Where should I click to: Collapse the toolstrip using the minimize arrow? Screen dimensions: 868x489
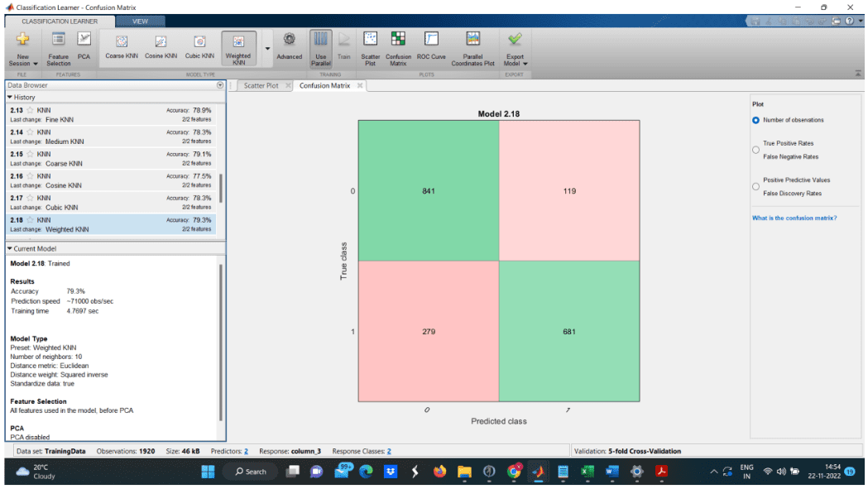coord(858,73)
